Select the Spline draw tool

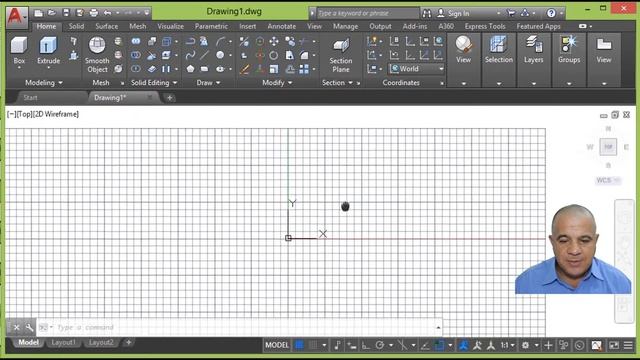[190, 55]
